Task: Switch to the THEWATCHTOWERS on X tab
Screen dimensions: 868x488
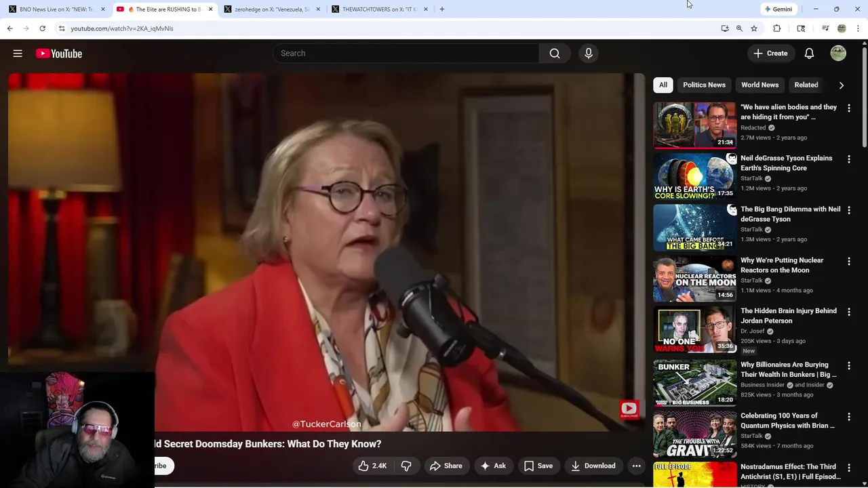Action: point(380,9)
